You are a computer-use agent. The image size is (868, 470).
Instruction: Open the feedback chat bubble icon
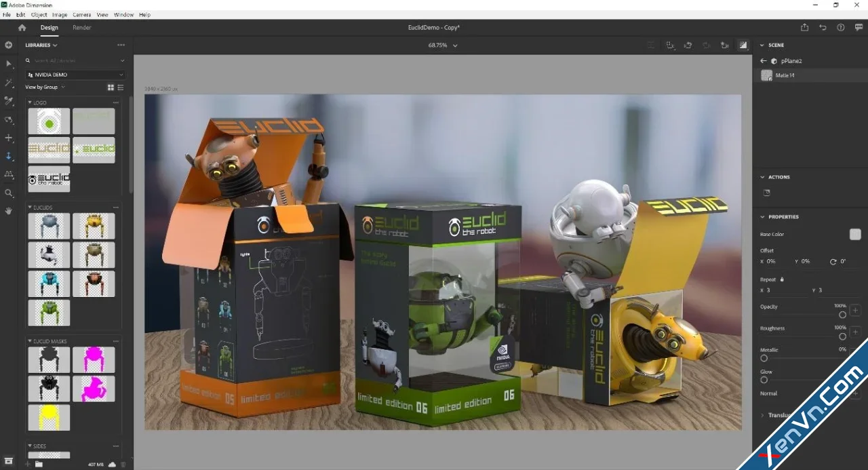[x=859, y=28]
